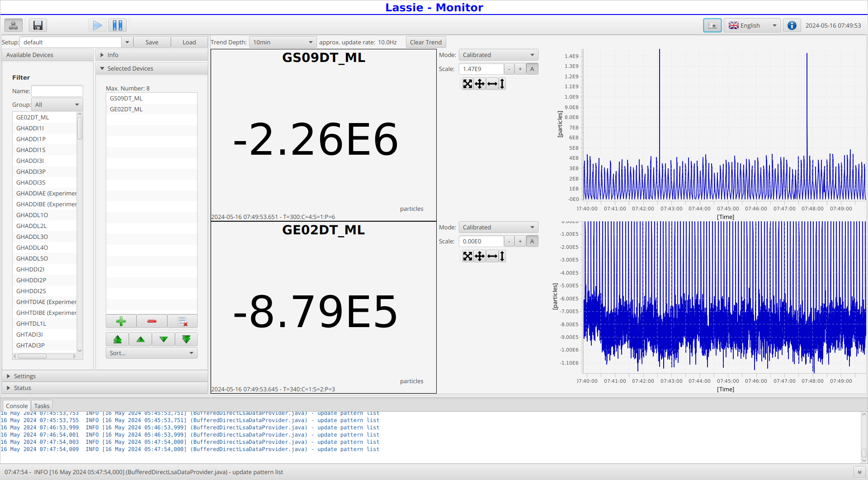The width and height of the screenshot is (868, 480).
Task: Click GE02DT_ML vertical zoom arrow icon
Action: [502, 256]
